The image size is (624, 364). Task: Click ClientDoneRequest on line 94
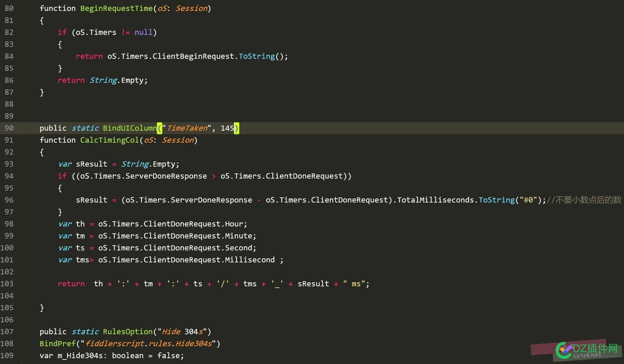pos(304,176)
